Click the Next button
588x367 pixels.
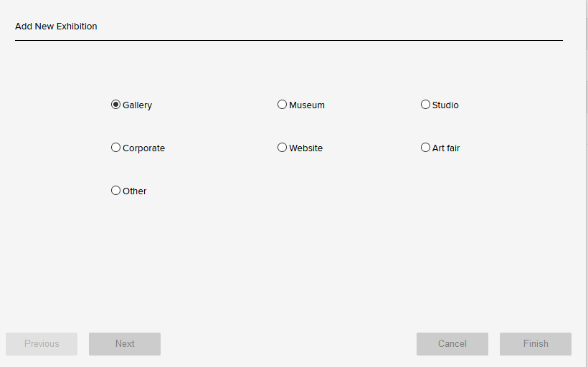coord(125,344)
